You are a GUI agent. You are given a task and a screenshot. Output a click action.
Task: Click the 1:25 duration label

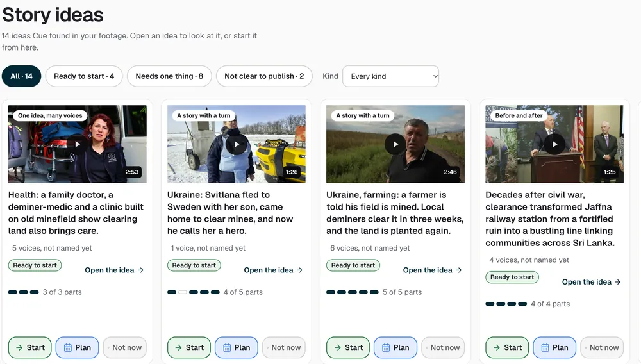(x=610, y=172)
